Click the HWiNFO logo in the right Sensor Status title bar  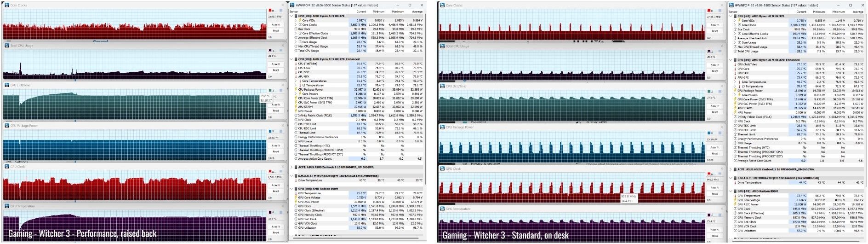tap(731, 6)
